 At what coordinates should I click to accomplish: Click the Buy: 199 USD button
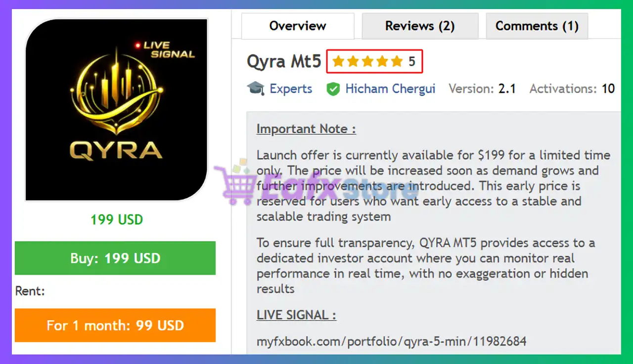(x=115, y=258)
